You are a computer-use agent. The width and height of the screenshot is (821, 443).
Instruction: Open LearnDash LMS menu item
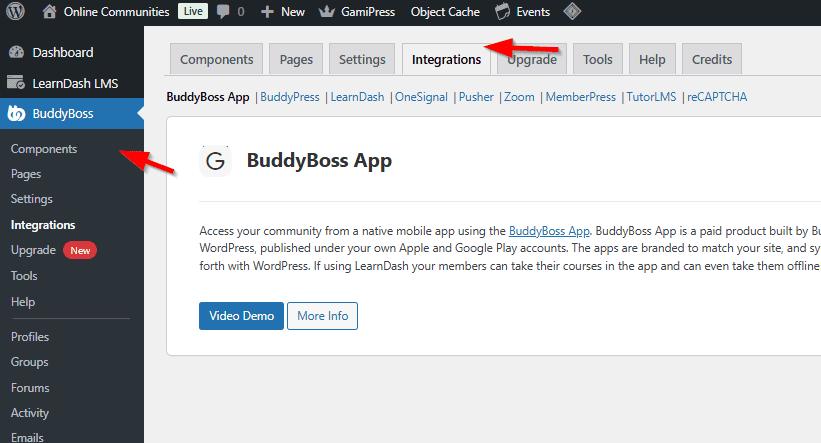75,83
